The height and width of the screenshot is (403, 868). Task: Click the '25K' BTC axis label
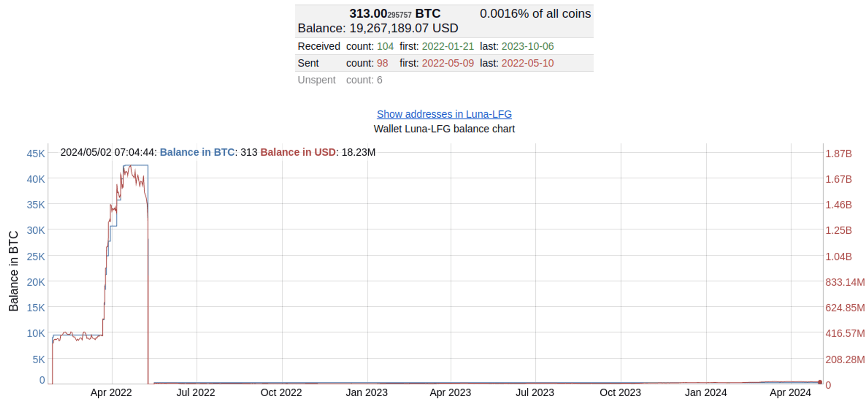coord(36,256)
